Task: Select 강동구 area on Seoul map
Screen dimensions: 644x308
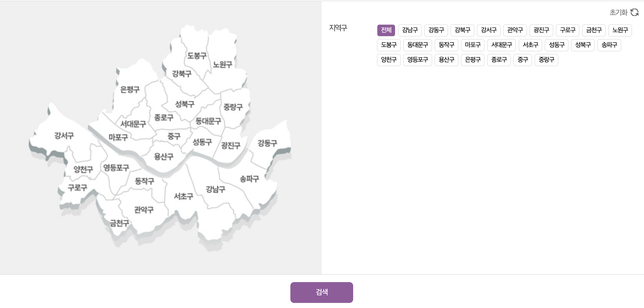Action: 267,143
